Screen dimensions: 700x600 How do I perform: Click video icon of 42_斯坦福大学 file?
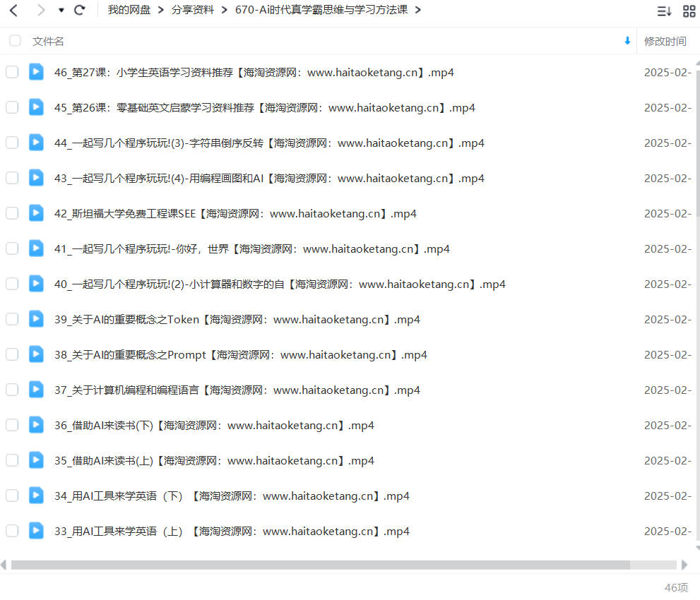click(36, 213)
